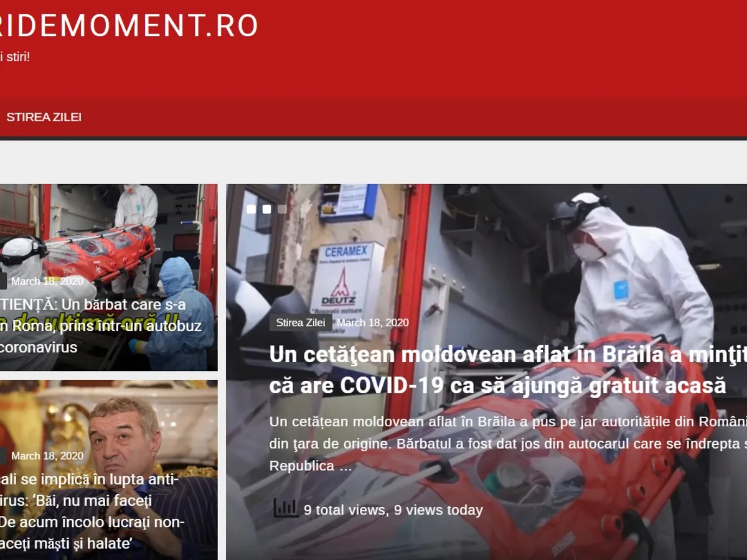Click the Stirea Zilei tag on featured slide
The width and height of the screenshot is (747, 560).
300,322
